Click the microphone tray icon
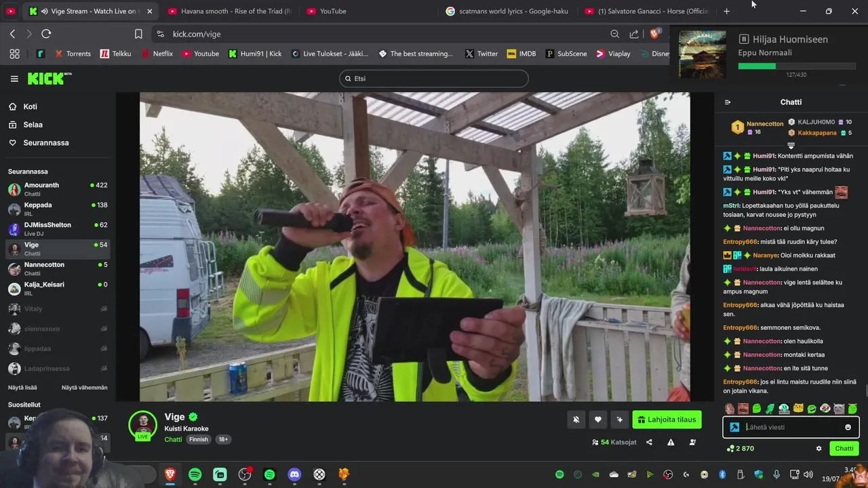The image size is (868, 488). tap(776, 474)
